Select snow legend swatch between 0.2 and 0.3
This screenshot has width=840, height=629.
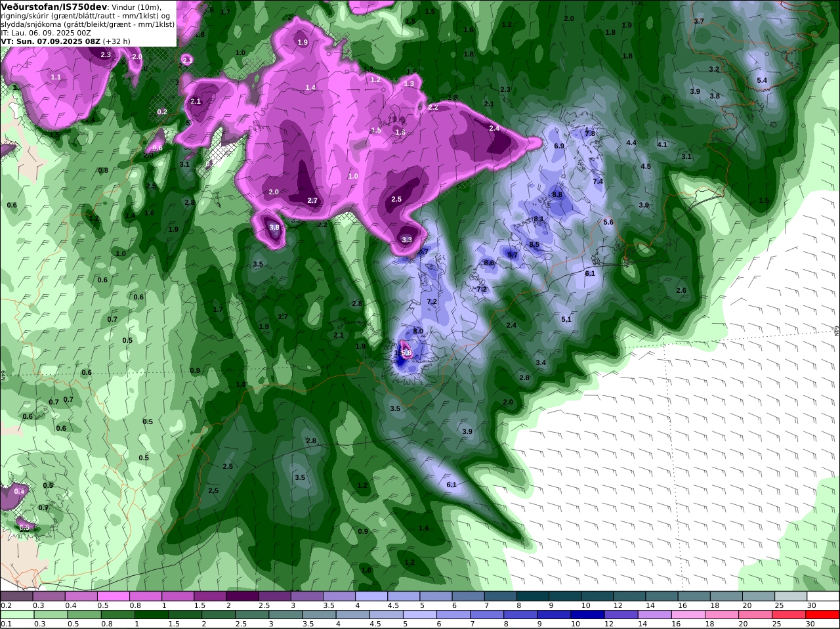[17, 596]
